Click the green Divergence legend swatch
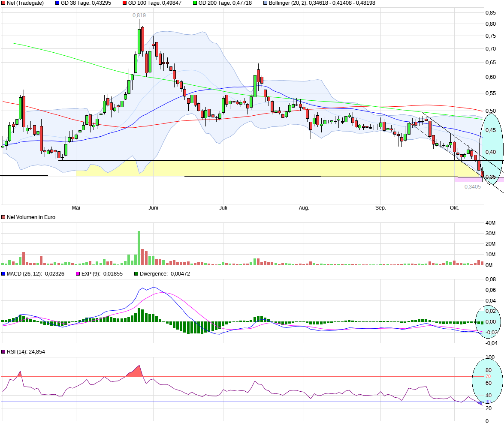The width and height of the screenshot is (504, 426). [136, 274]
